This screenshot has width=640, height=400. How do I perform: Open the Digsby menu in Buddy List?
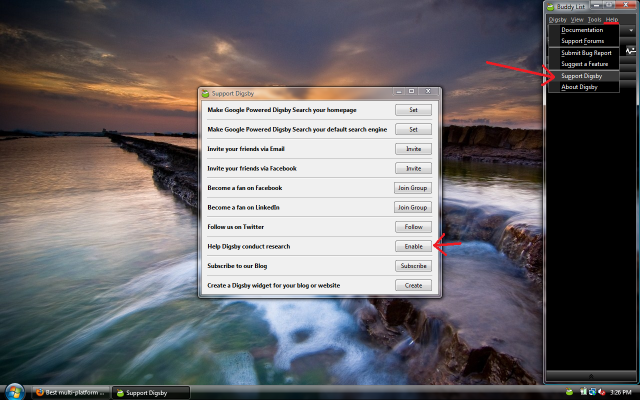[558, 20]
